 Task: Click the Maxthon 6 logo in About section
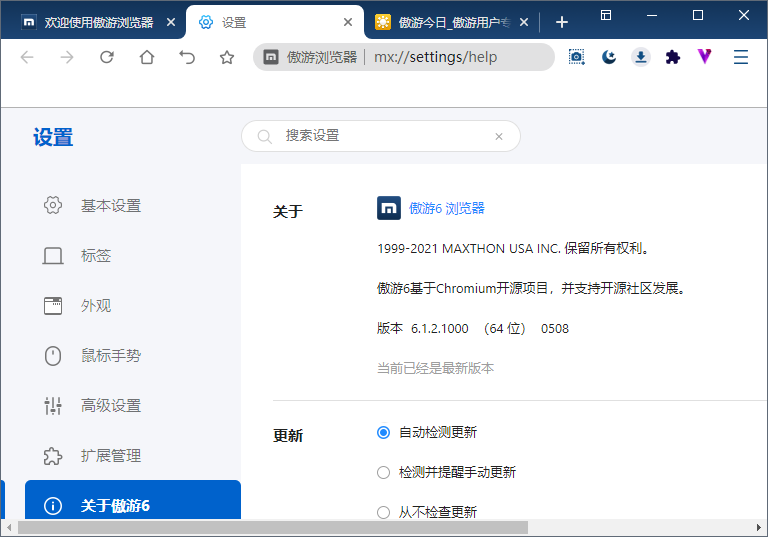(389, 208)
